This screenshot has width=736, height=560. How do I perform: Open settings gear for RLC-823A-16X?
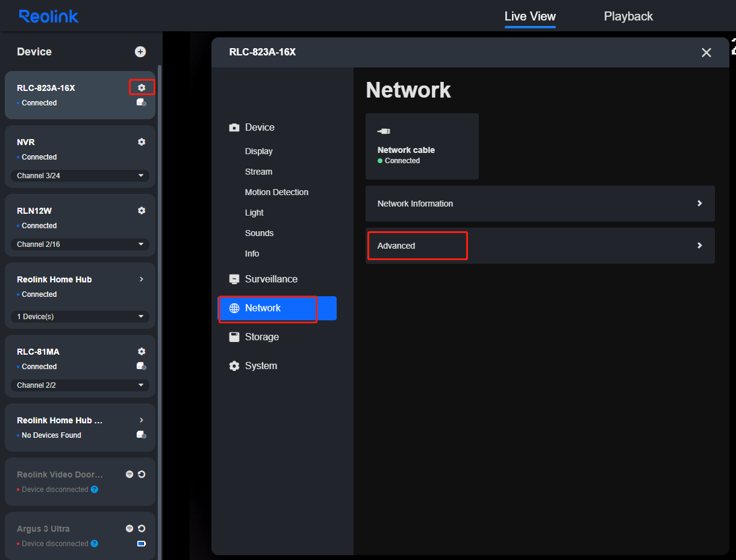coord(142,88)
